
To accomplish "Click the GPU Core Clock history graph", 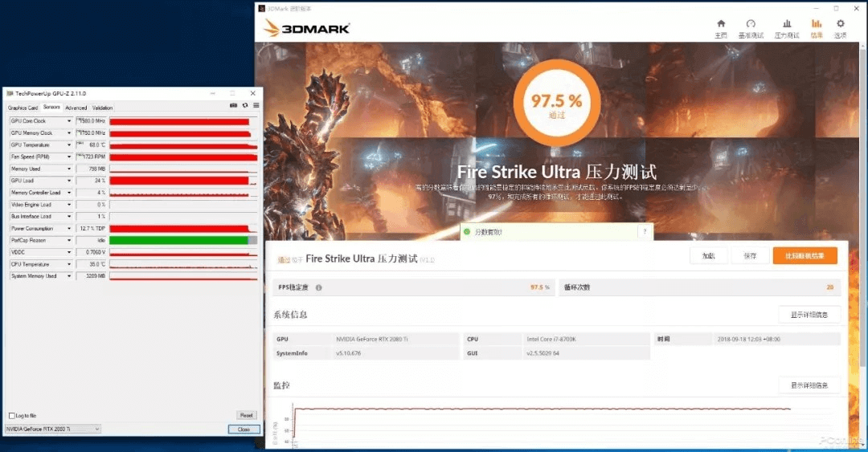I will (x=183, y=121).
